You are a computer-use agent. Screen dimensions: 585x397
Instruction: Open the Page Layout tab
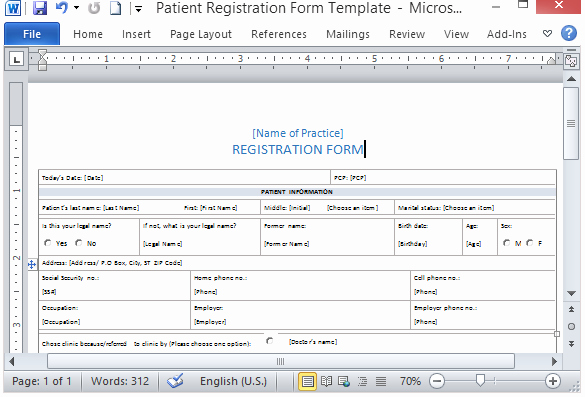[201, 34]
